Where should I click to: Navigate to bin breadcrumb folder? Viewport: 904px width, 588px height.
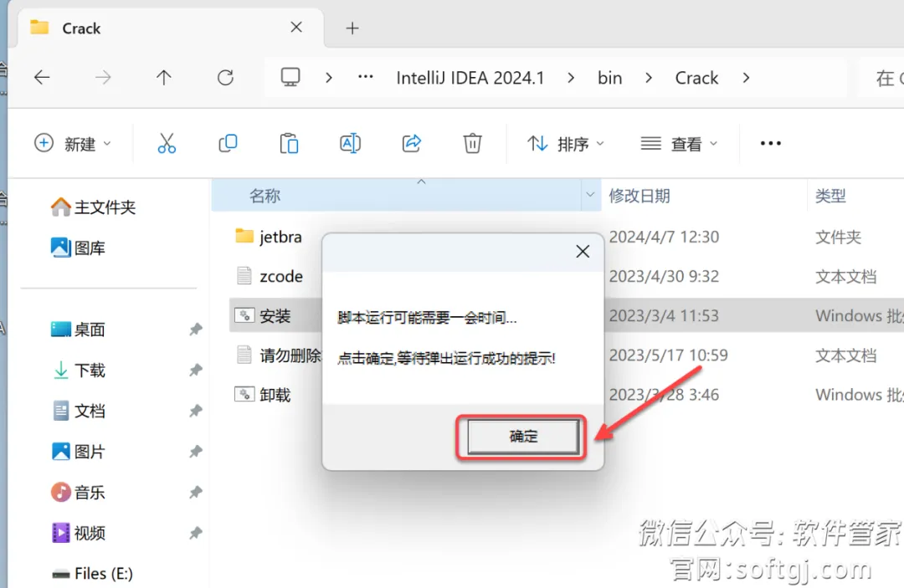(x=609, y=78)
